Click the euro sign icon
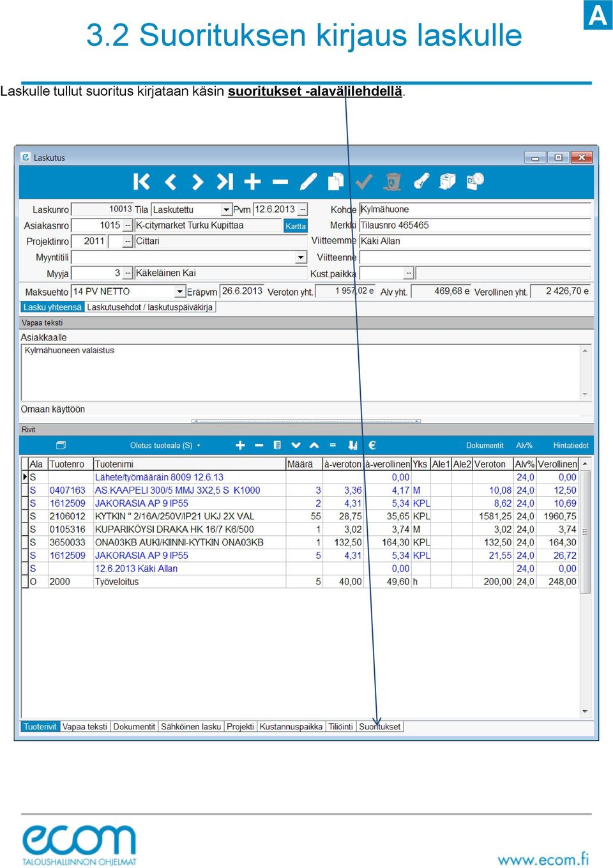Image resolution: width=613 pixels, height=868 pixels. point(372,445)
